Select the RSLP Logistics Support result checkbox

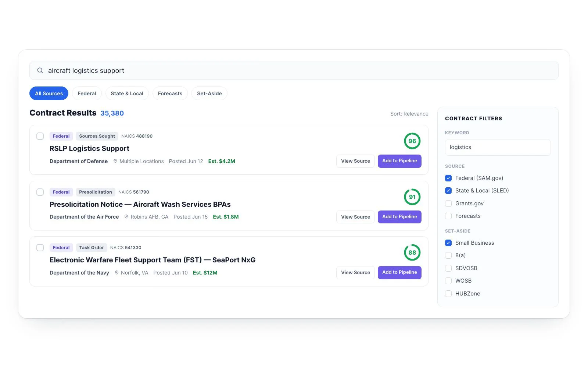40,136
